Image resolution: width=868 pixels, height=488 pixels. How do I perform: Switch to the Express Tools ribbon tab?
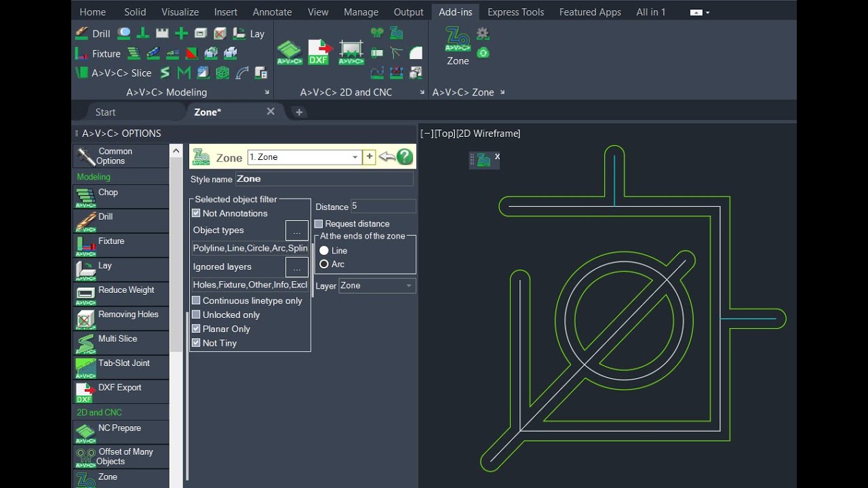[515, 12]
